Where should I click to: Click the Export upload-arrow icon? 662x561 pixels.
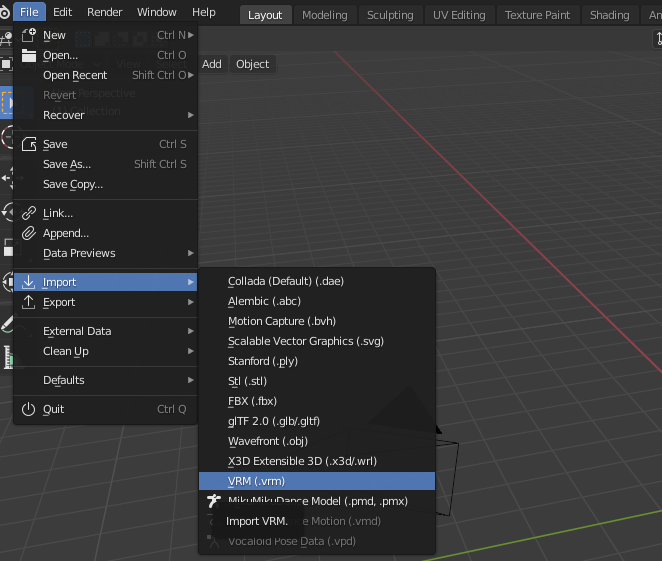(29, 302)
